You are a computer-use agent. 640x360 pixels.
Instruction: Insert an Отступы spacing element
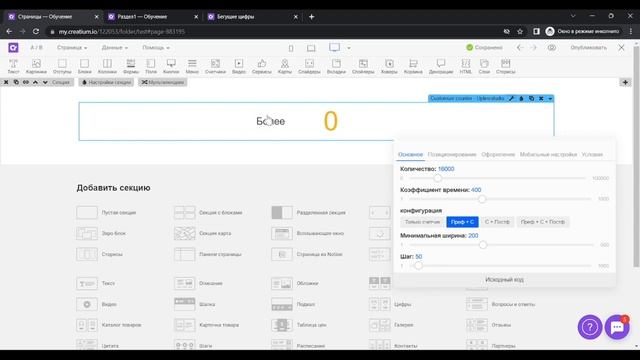pos(62,67)
